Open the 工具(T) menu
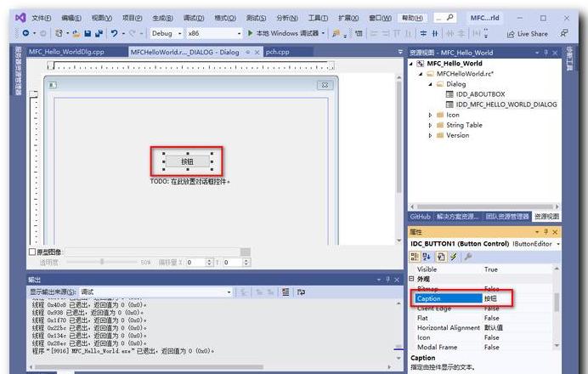 pyautogui.click(x=318, y=18)
